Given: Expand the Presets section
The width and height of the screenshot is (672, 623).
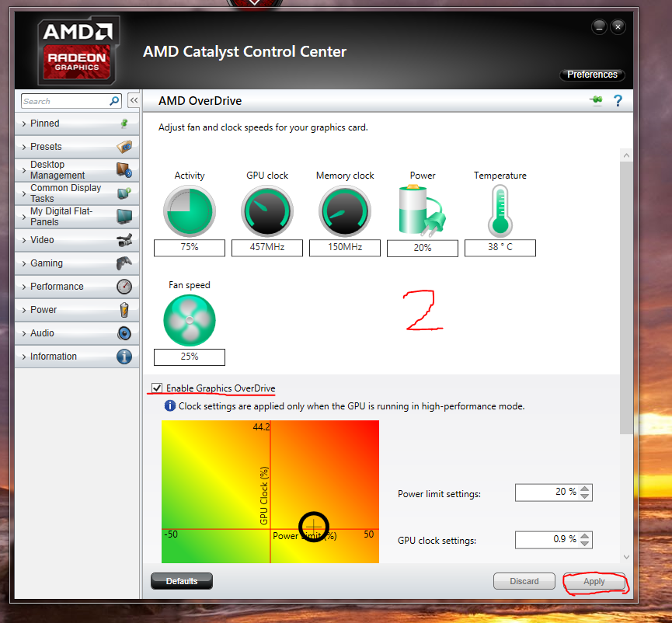Looking at the screenshot, I should [x=77, y=147].
